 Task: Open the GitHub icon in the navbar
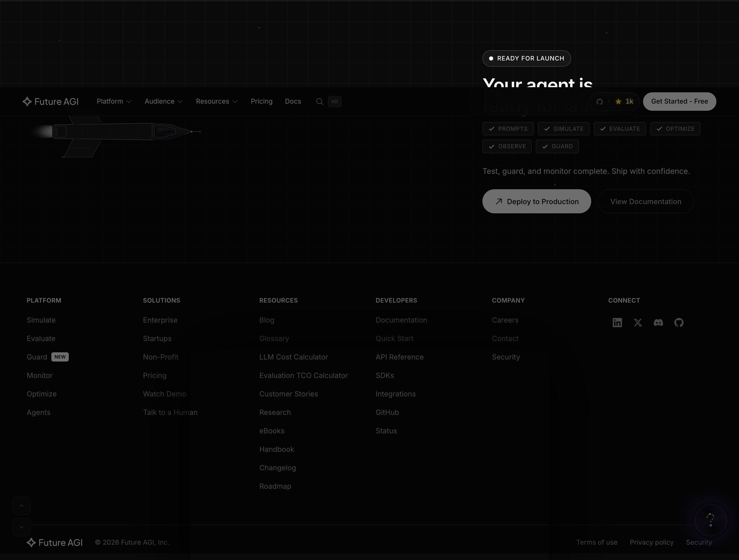600,102
